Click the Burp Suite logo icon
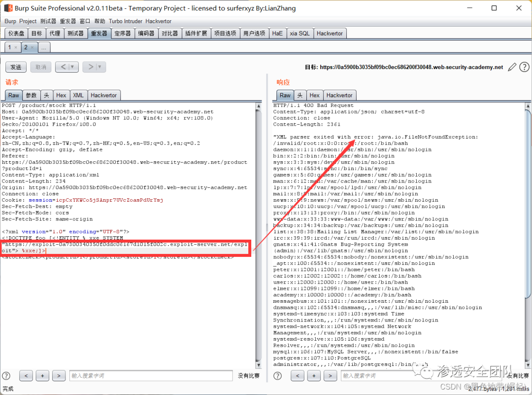 coord(8,8)
